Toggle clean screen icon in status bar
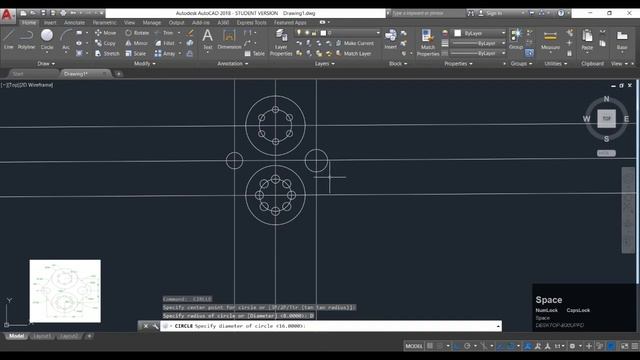Image resolution: width=640 pixels, height=360 pixels. point(624,346)
